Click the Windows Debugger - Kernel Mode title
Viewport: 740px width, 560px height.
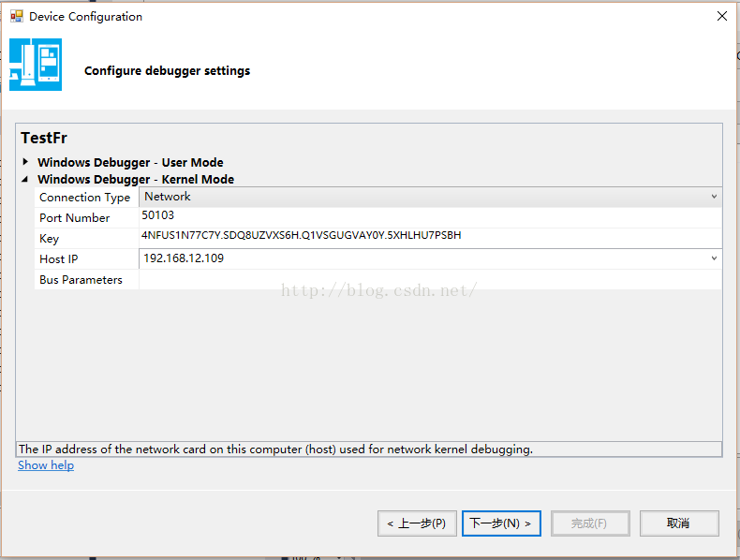pos(136,179)
